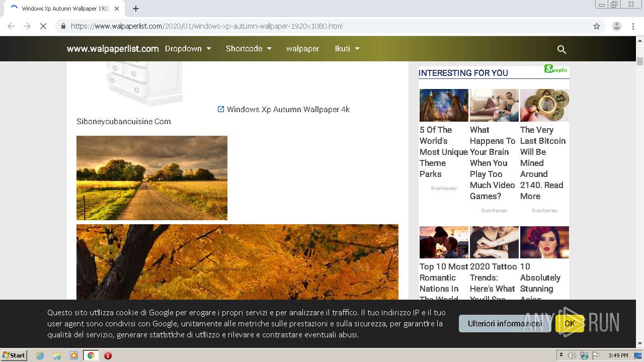Open the large autumn tree wallpaper image
644x362 pixels.
[x=237, y=262]
